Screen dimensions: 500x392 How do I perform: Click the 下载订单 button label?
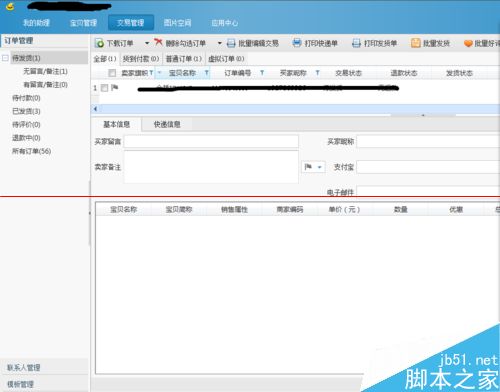click(120, 43)
